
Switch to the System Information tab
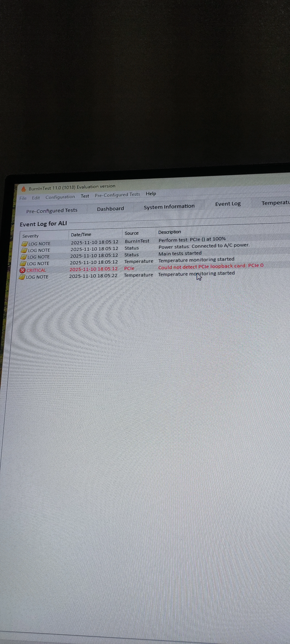click(x=169, y=207)
